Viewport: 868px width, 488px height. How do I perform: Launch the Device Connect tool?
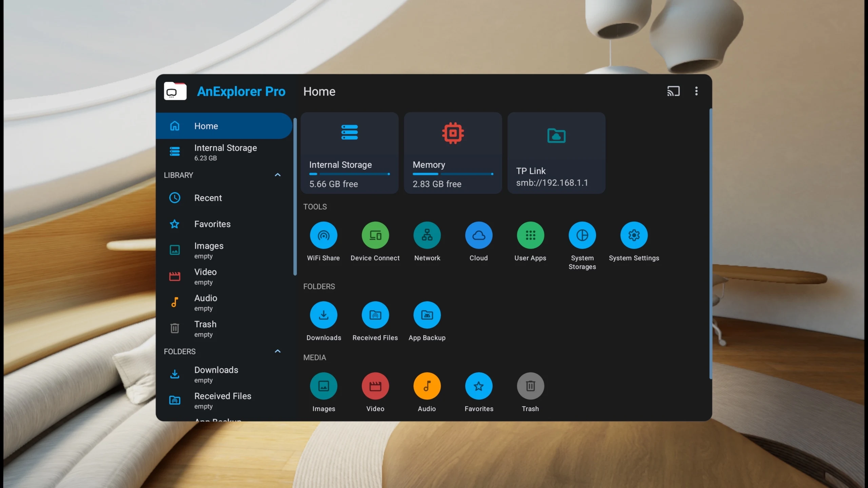[375, 235]
